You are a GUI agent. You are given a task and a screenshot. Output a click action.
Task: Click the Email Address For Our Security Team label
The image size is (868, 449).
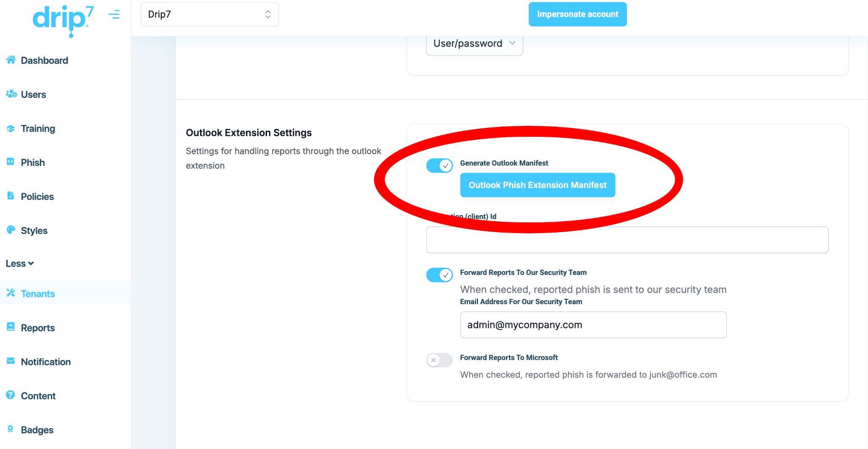(521, 302)
